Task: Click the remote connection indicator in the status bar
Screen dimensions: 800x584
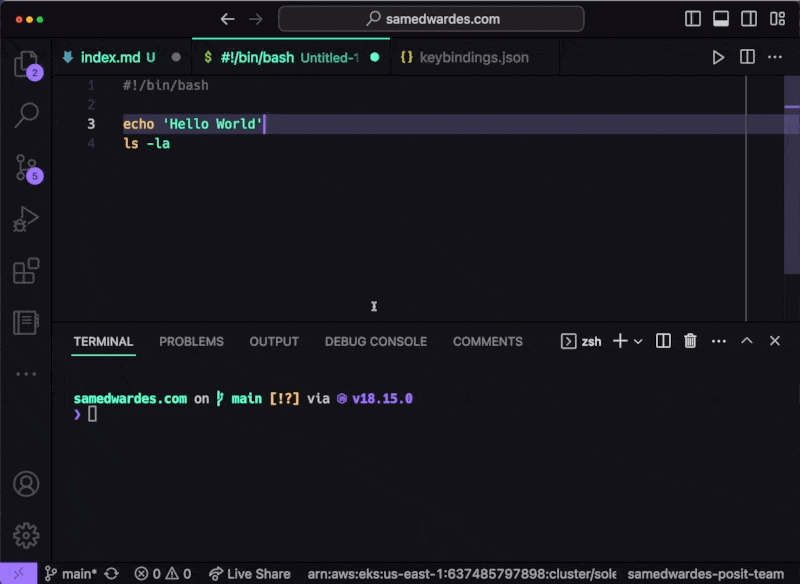Action: tap(16, 573)
